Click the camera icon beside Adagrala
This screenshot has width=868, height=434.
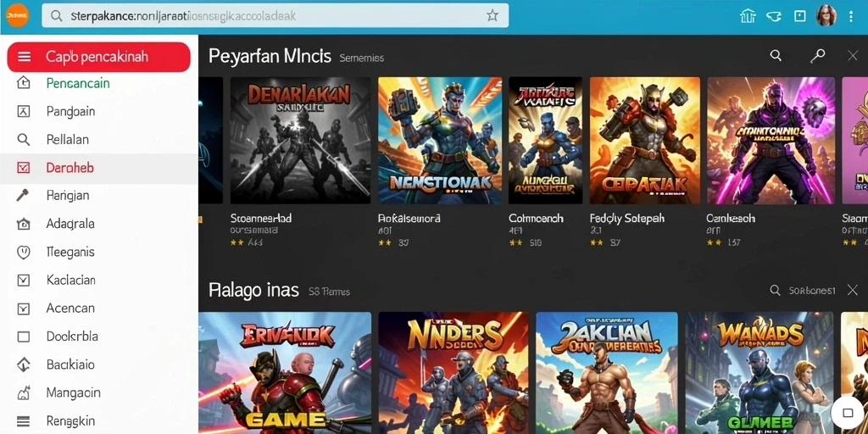point(23,224)
